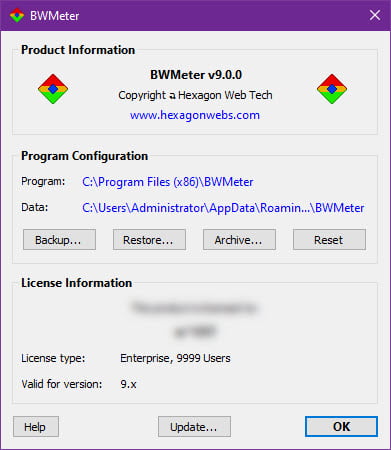The height and width of the screenshot is (450, 391).
Task: Click the Restore... button
Action: [149, 240]
